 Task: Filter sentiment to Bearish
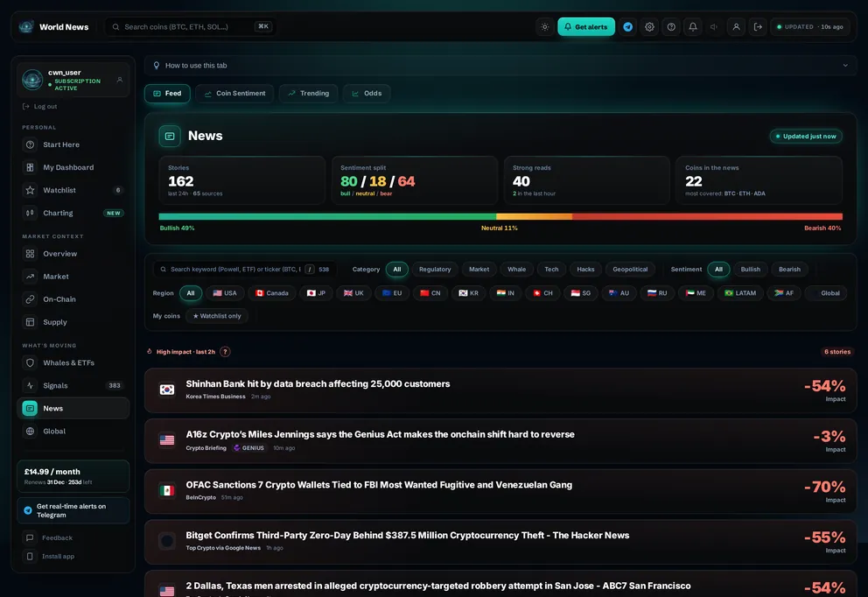coord(789,269)
